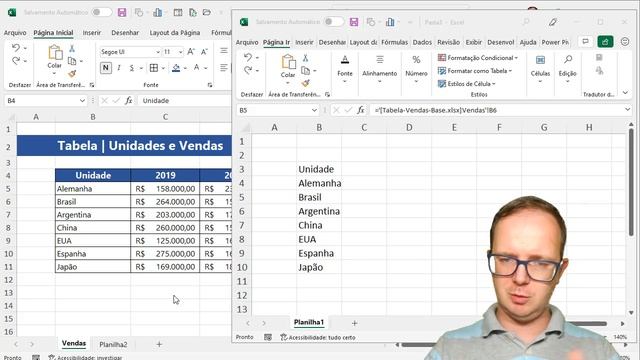The image size is (640, 360).
Task: Redo in the back Excel window
Action: [16, 60]
